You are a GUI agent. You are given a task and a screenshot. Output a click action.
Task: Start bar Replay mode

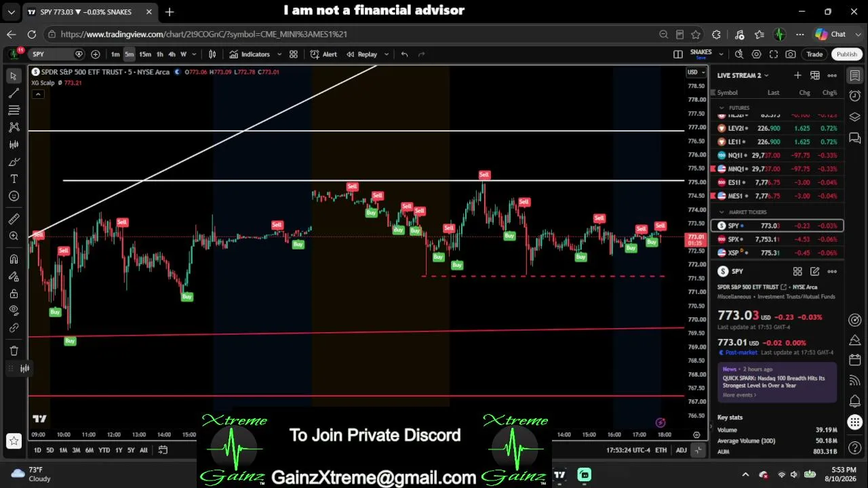[x=362, y=54]
